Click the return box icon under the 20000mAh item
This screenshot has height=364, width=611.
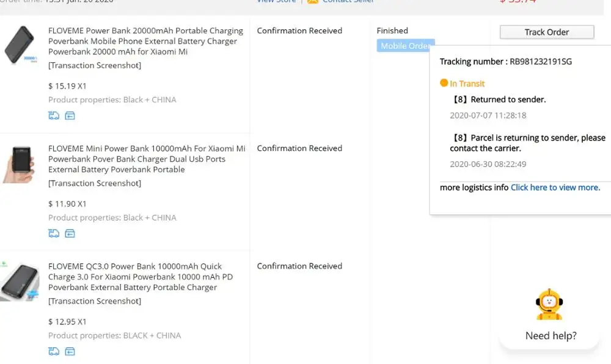pos(70,115)
